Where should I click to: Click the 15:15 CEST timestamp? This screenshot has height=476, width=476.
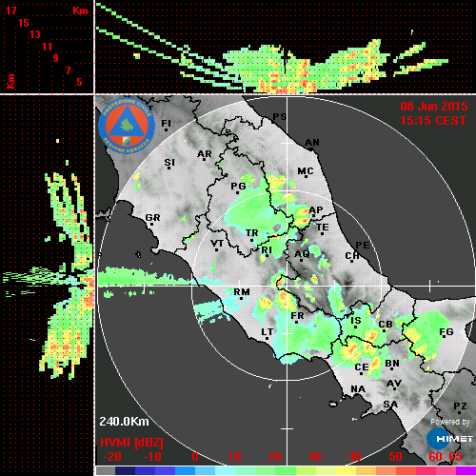[433, 121]
